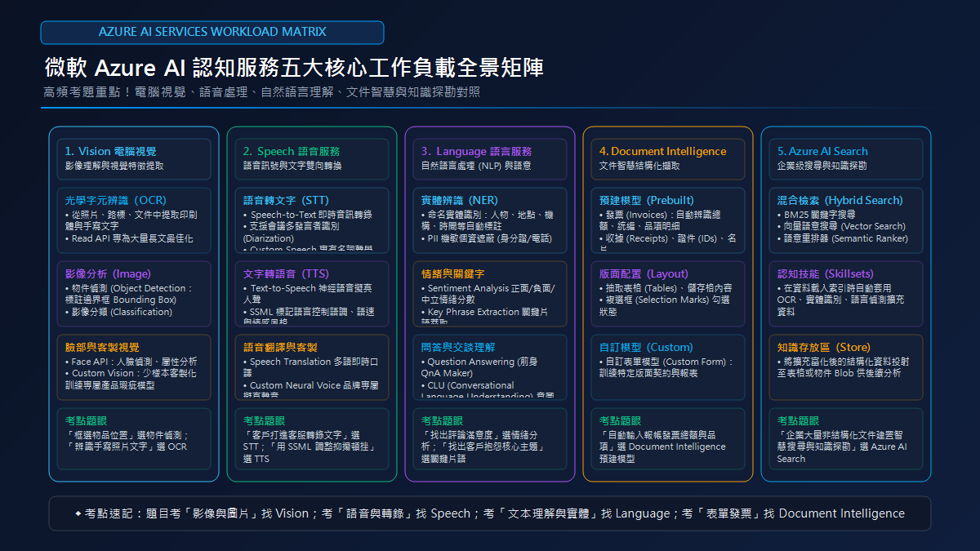The image size is (980, 551).
Task: Click the 考點速記 summary bar at bottom
Action: coord(490,513)
